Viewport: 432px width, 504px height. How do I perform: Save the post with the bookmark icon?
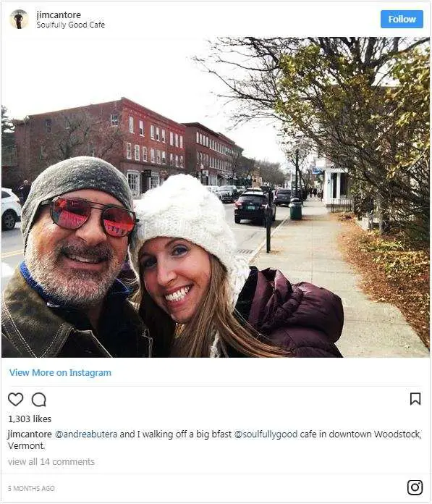click(415, 399)
